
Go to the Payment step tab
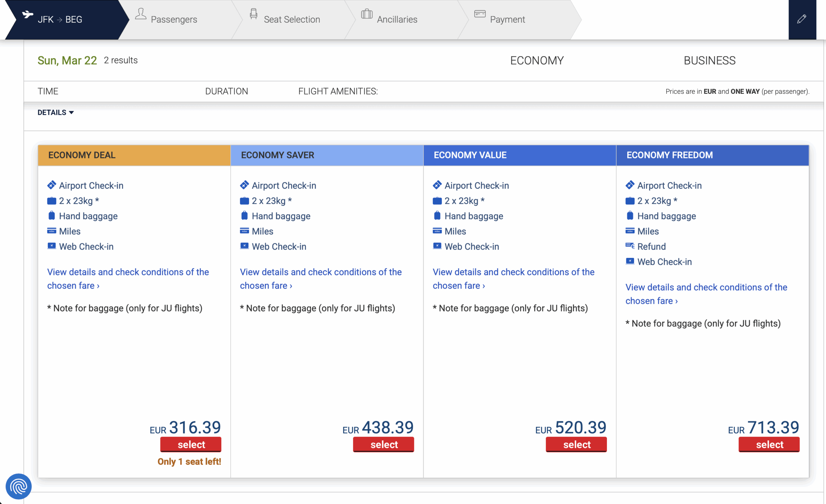tap(507, 19)
